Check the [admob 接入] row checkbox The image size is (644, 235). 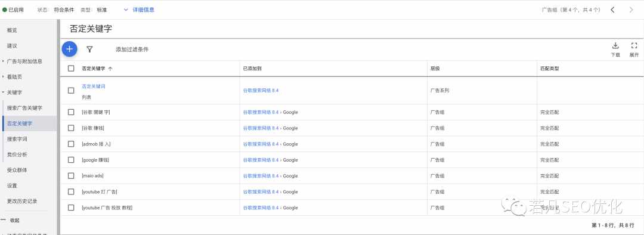click(71, 144)
